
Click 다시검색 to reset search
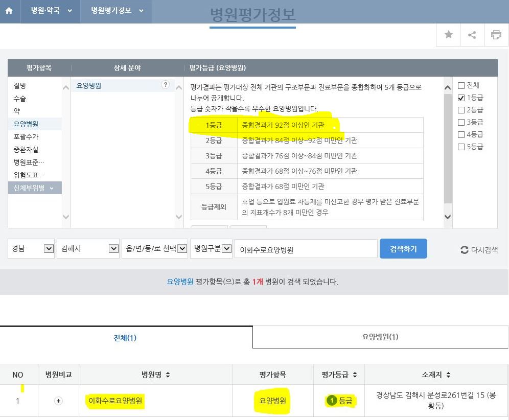point(479,249)
